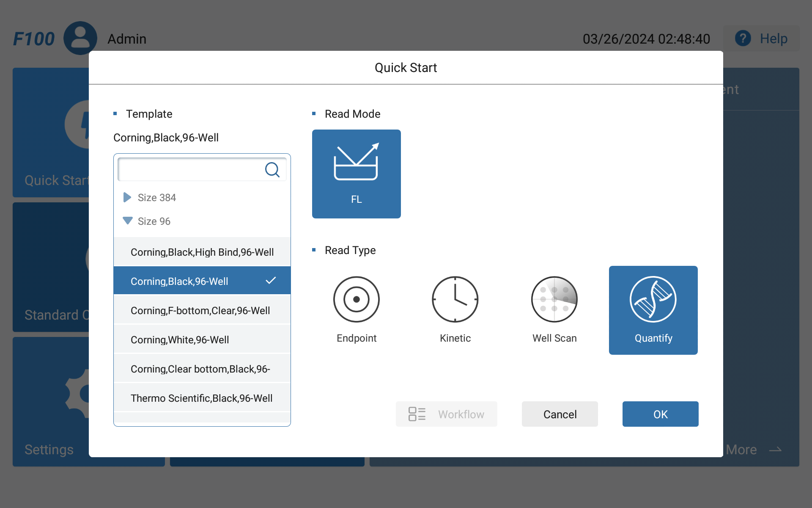Screen dimensions: 812x508
Task: Open Help in the header
Action: click(761, 39)
